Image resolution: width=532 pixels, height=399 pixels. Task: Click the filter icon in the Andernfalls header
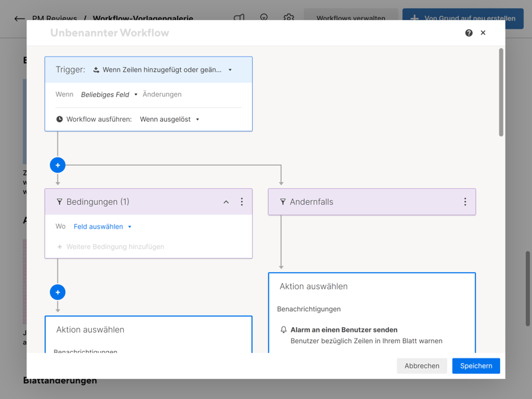pos(283,201)
